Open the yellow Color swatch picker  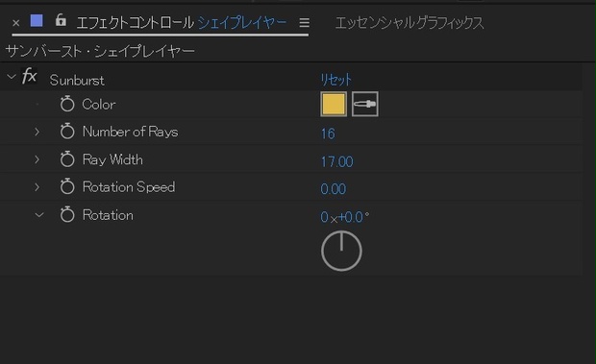334,104
